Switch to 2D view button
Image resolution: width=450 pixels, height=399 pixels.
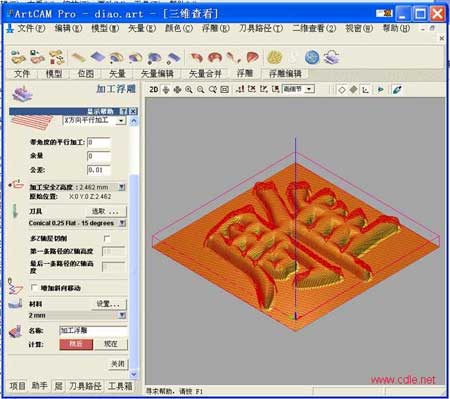pyautogui.click(x=154, y=89)
